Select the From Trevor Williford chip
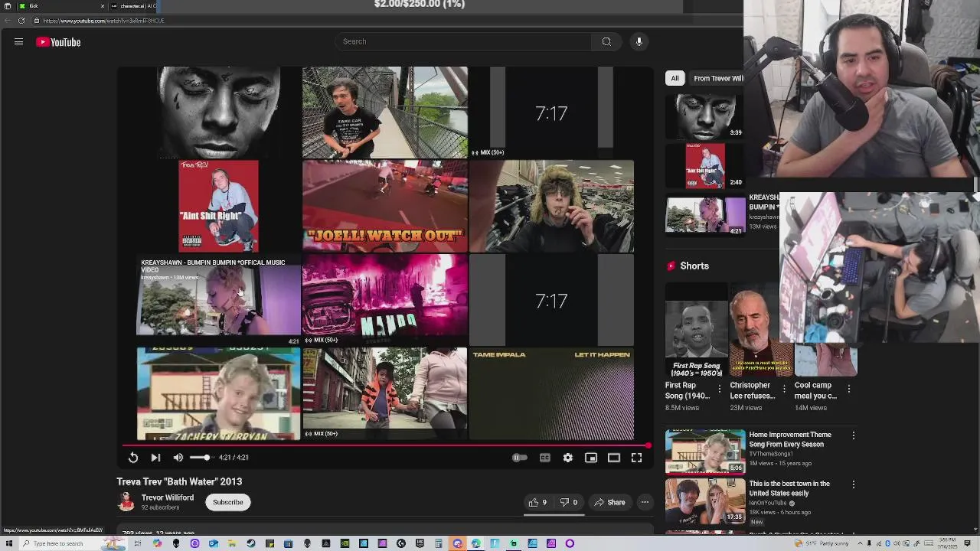 tap(718, 78)
